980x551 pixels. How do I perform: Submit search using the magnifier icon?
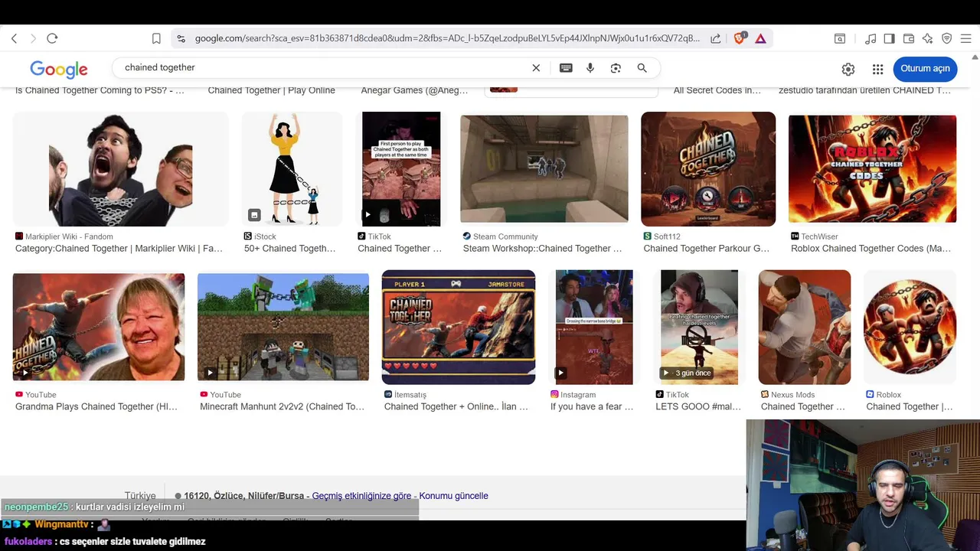tap(642, 68)
